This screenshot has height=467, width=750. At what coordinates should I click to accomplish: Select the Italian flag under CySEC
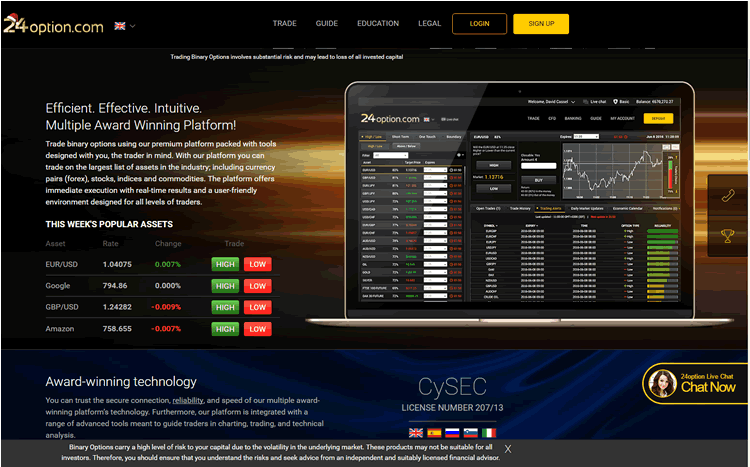489,433
